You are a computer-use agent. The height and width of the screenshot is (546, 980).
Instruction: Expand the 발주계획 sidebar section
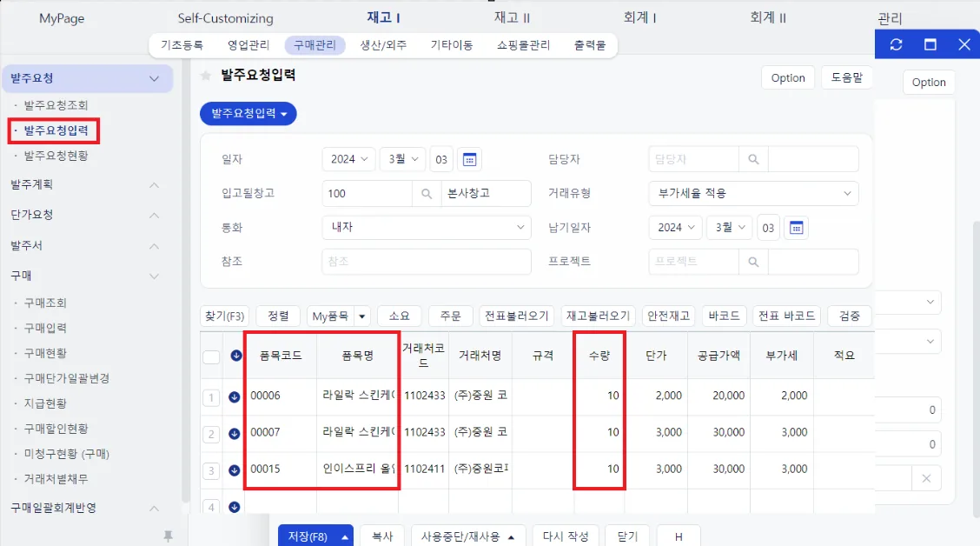pos(84,184)
